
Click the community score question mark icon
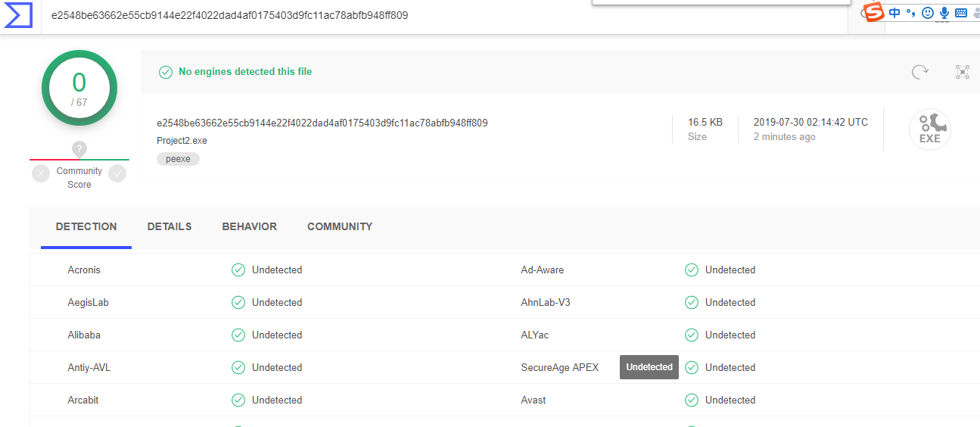point(79,148)
